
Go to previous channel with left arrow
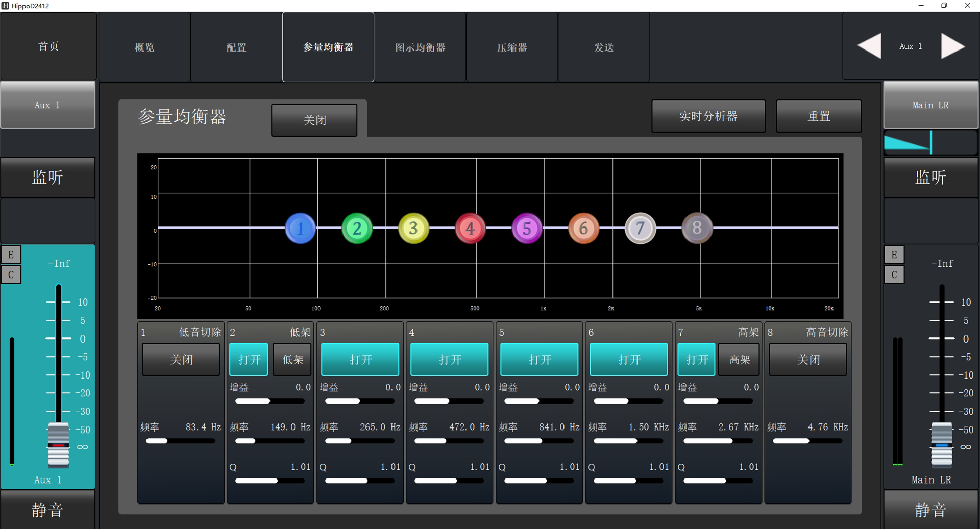tap(869, 46)
